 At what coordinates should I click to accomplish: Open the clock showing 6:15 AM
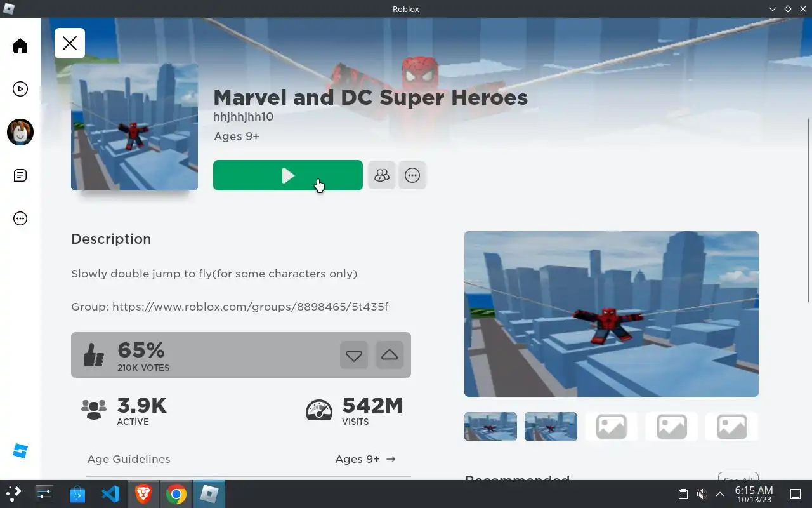click(754, 494)
